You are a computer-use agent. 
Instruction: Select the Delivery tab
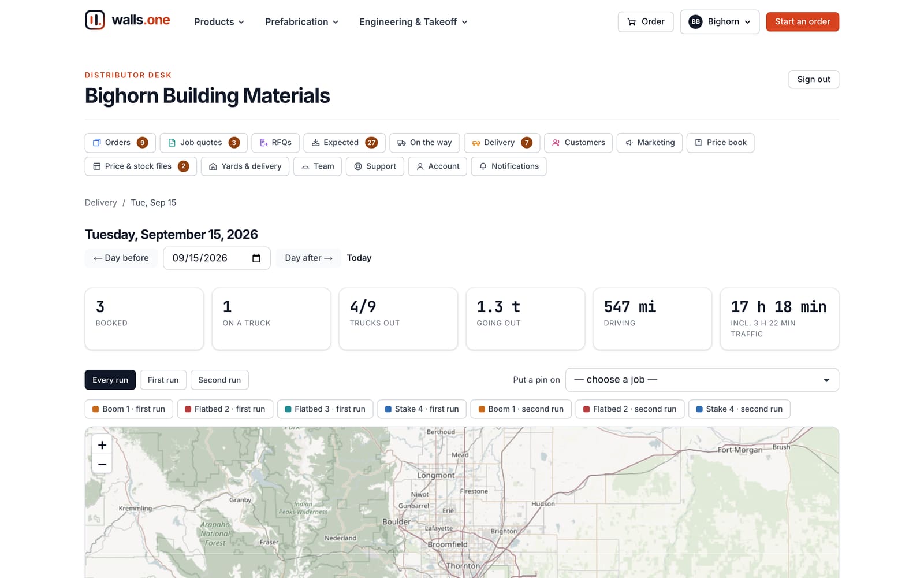(502, 143)
